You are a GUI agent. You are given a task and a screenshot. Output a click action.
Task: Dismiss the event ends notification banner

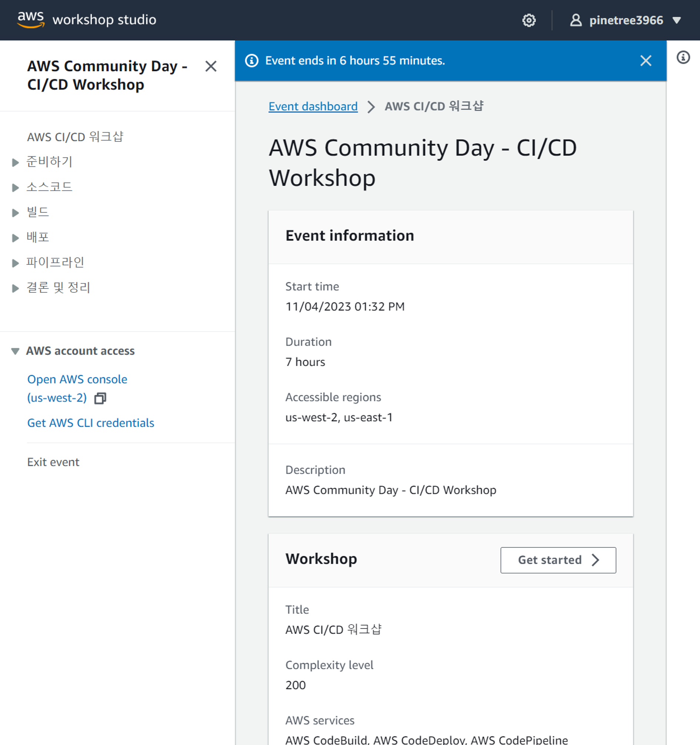click(646, 61)
